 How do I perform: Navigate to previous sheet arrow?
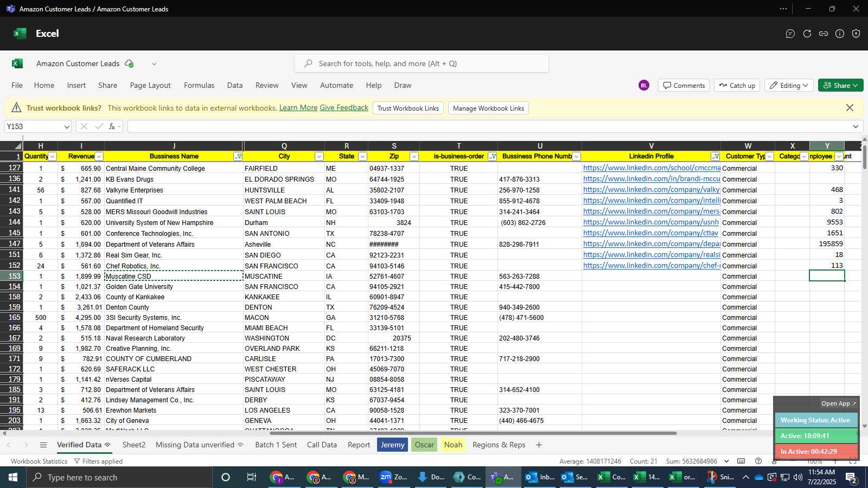tap(9, 445)
